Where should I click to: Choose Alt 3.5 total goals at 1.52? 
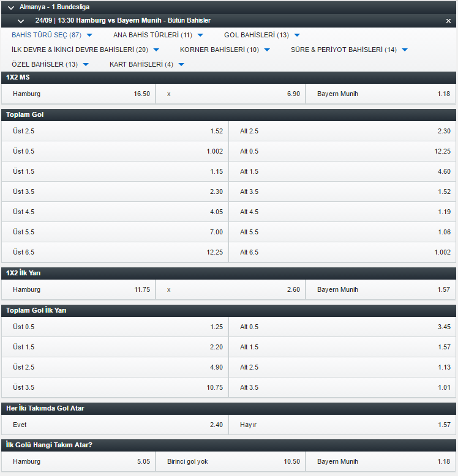(x=342, y=192)
